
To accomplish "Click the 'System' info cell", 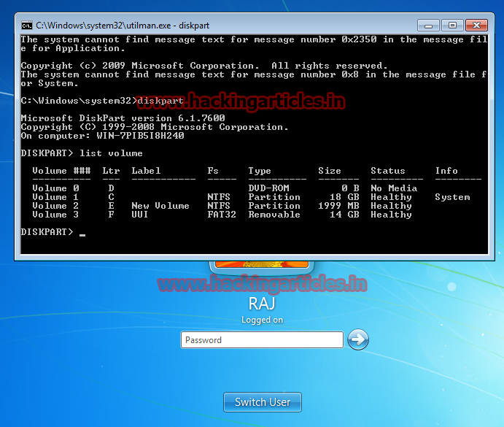I will (452, 197).
